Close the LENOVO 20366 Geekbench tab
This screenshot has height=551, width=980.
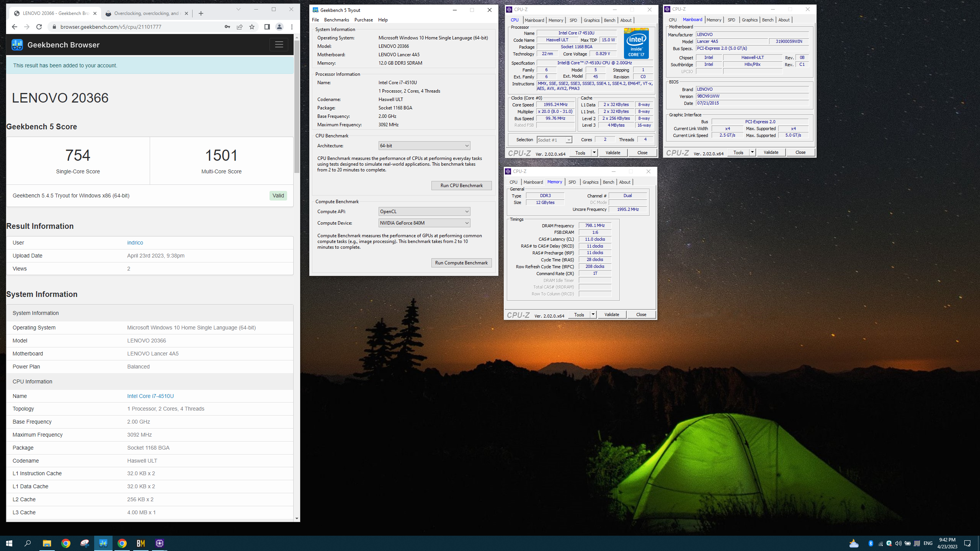tap(95, 13)
